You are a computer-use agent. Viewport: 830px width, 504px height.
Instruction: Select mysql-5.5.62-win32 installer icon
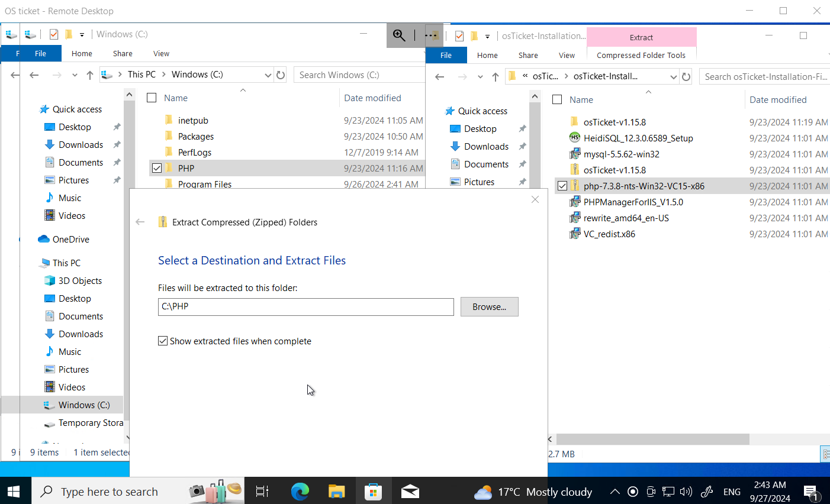pyautogui.click(x=574, y=154)
